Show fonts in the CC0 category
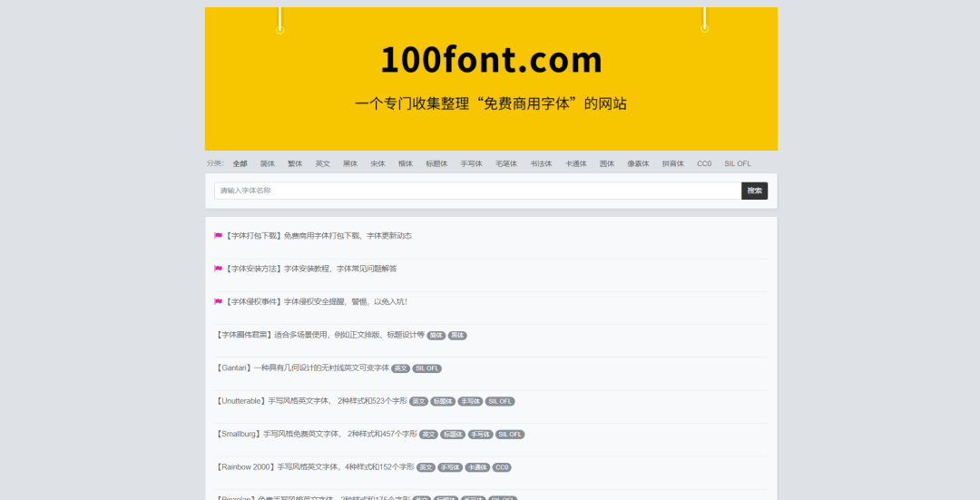 point(704,164)
